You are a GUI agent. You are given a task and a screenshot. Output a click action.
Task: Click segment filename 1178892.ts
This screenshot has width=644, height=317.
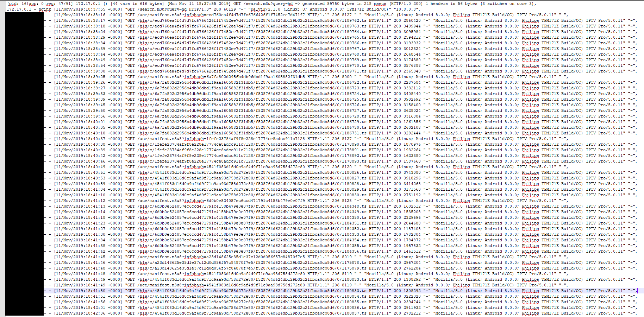354,156
